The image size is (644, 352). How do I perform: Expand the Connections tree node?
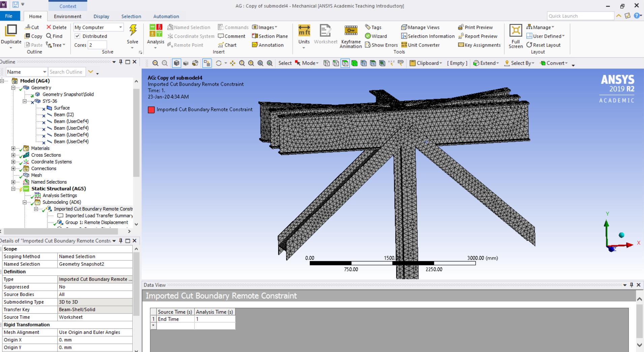(x=13, y=168)
